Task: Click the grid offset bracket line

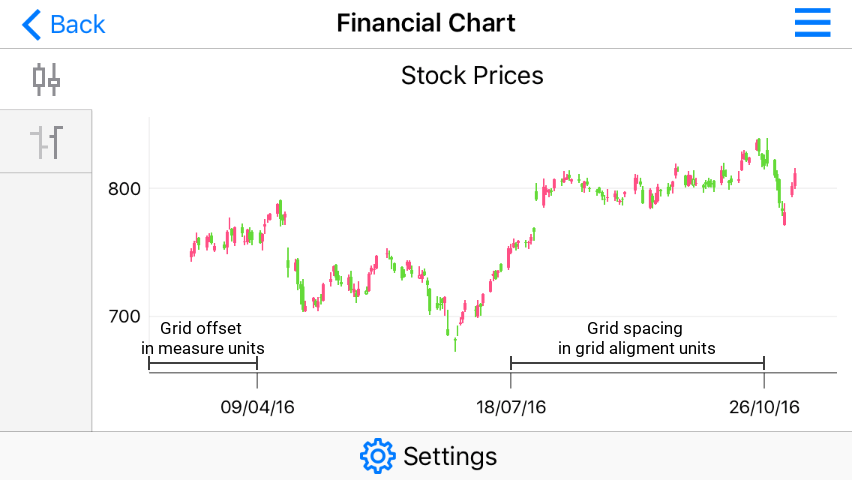Action: pyautogui.click(x=203, y=364)
